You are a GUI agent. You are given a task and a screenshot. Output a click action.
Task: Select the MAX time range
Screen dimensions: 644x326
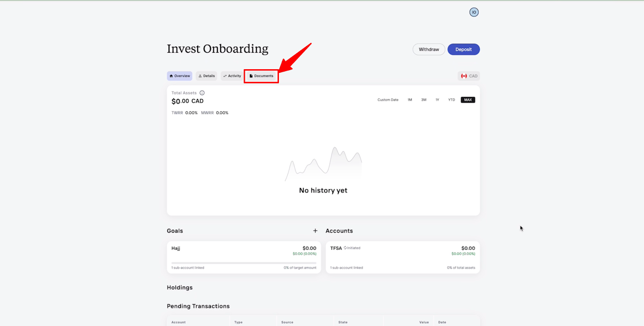[x=468, y=100]
